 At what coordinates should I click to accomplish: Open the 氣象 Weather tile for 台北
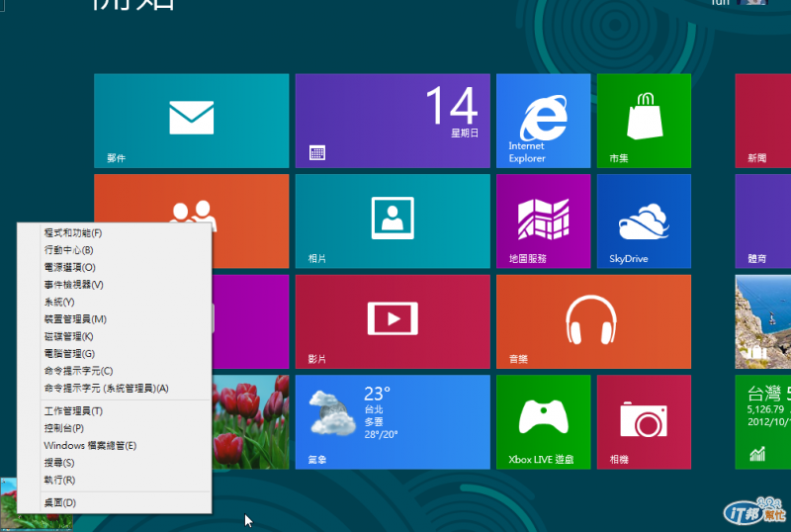[393, 422]
